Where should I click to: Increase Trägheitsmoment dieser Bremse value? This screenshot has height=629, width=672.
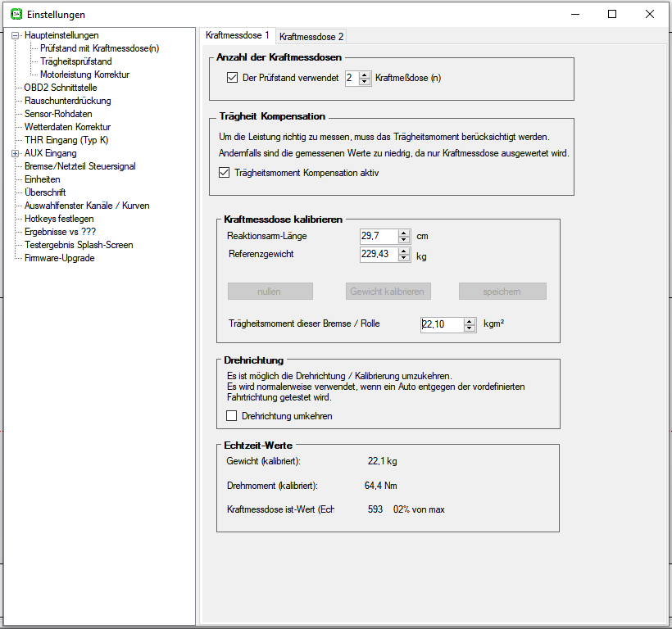470,321
